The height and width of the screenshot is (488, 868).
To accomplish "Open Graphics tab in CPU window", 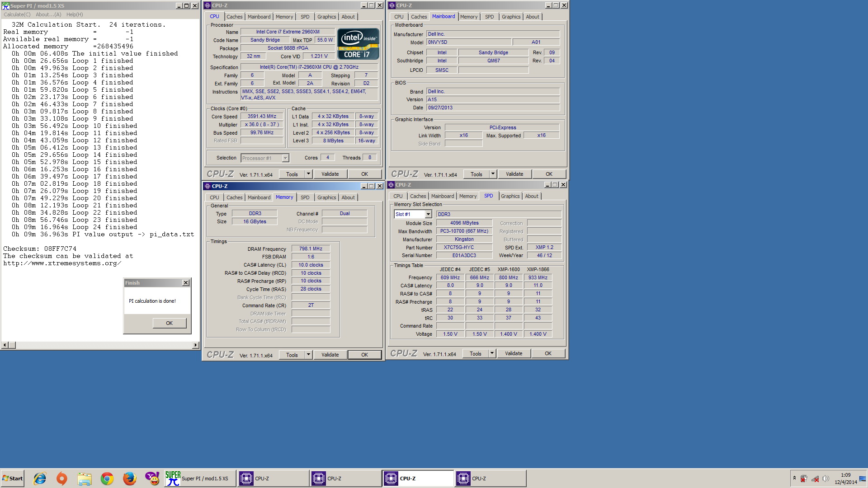I will click(326, 17).
